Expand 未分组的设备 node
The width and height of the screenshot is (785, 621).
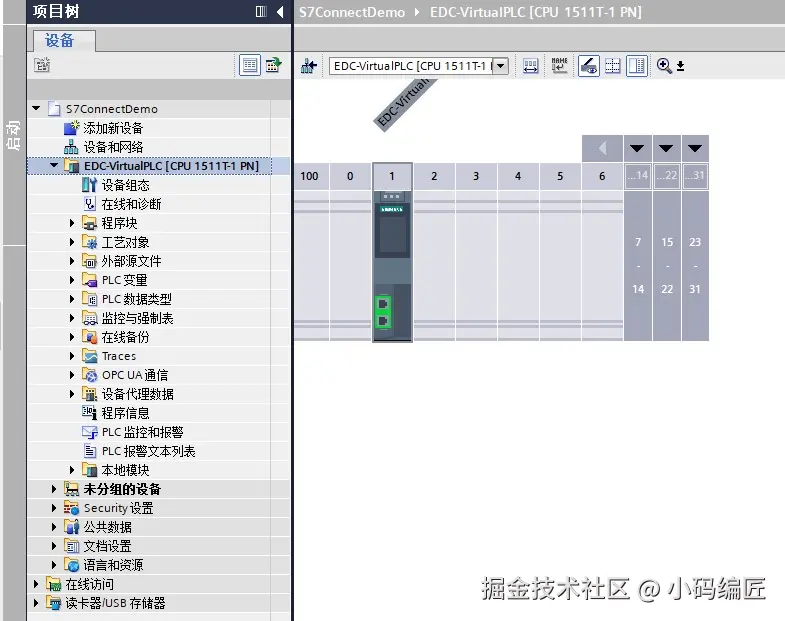pyautogui.click(x=54, y=489)
